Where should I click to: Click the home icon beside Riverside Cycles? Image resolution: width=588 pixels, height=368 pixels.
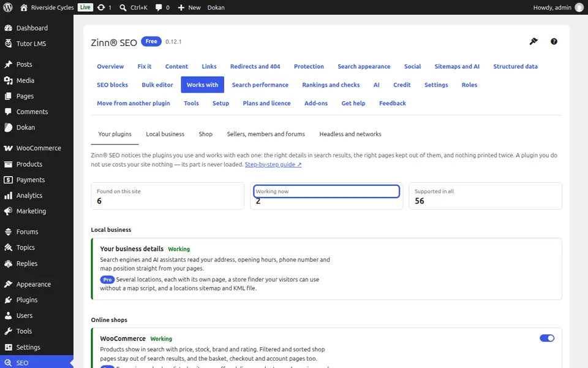pos(24,7)
